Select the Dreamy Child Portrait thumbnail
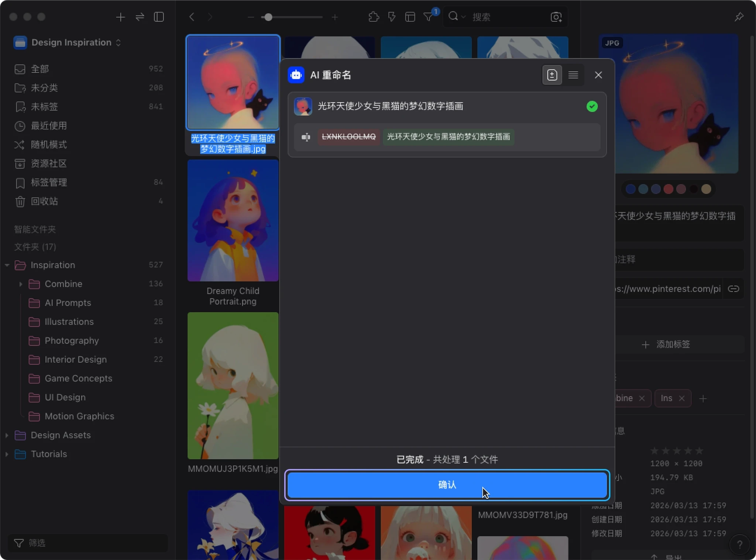This screenshot has height=560, width=756. [233, 220]
